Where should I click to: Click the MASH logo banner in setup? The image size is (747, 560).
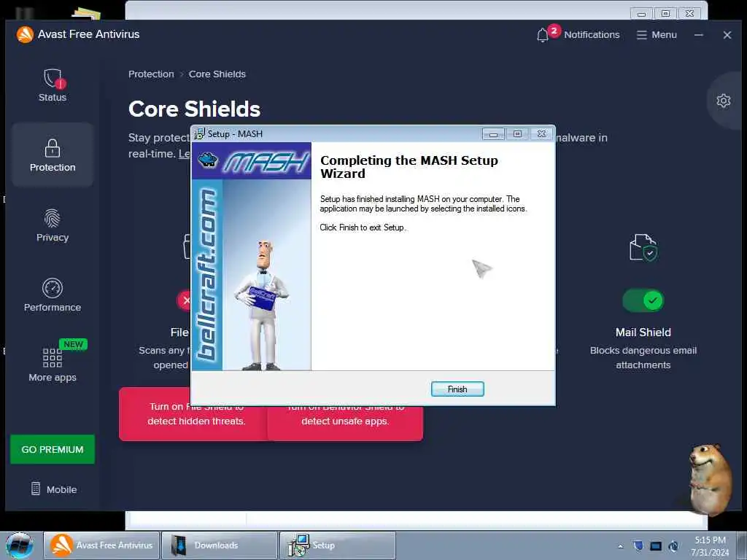(x=252, y=161)
